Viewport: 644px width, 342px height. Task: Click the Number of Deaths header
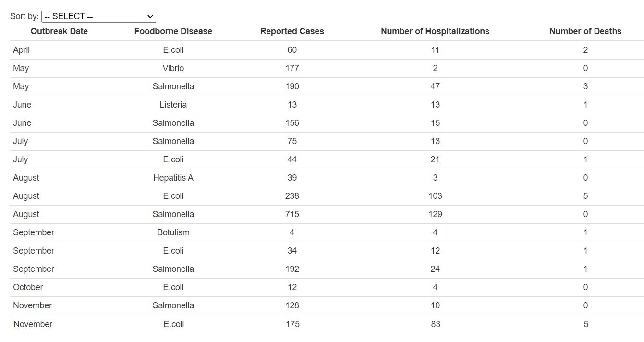(585, 31)
